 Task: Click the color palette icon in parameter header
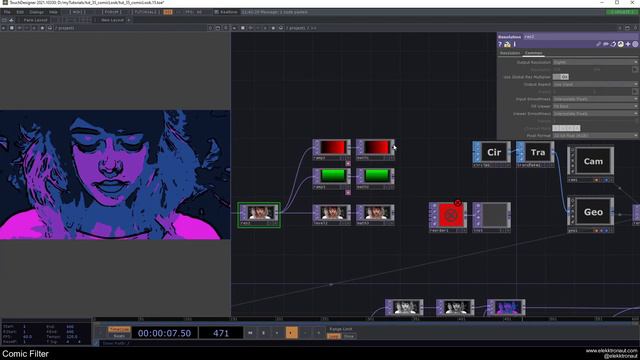click(x=620, y=44)
